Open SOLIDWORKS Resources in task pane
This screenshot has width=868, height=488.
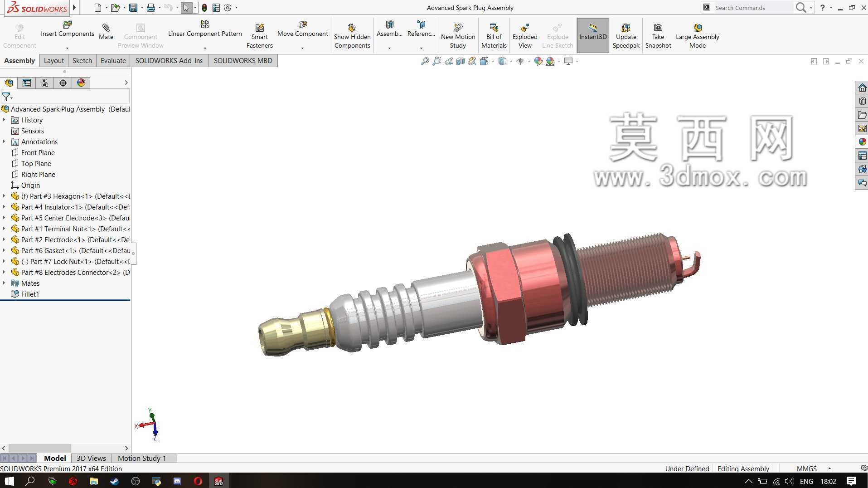coord(862,88)
